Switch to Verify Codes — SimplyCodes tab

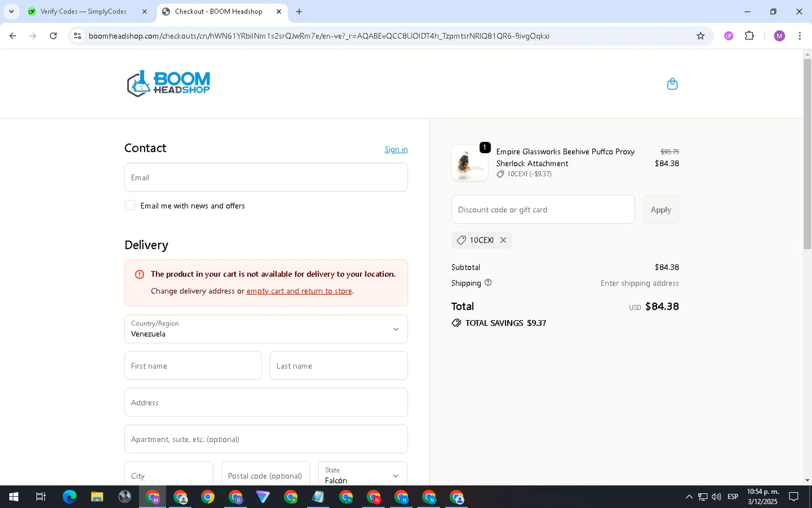click(x=84, y=11)
